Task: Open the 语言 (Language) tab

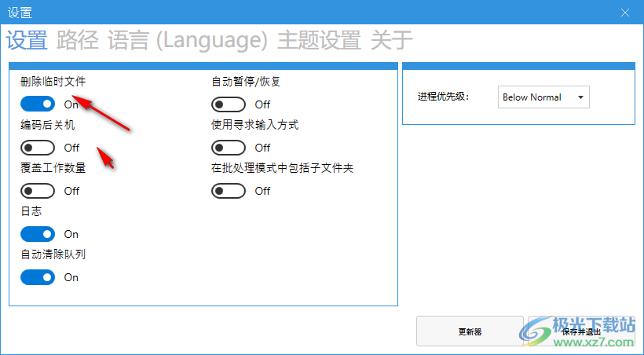Action: (188, 40)
